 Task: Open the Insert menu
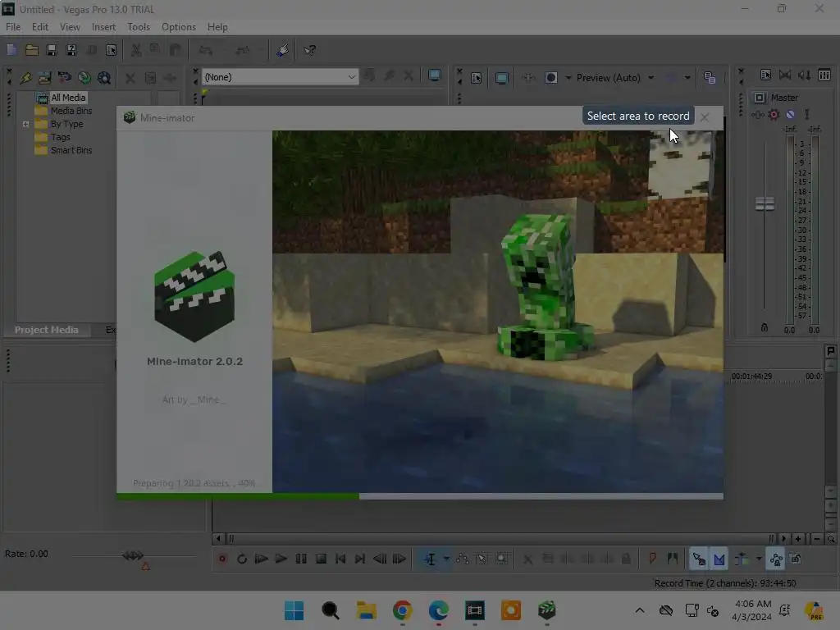103,27
